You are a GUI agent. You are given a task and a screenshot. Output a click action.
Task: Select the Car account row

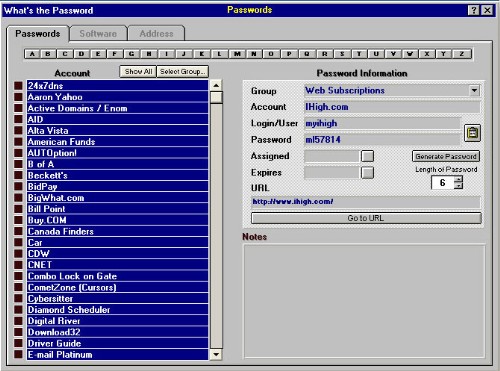[x=117, y=242]
